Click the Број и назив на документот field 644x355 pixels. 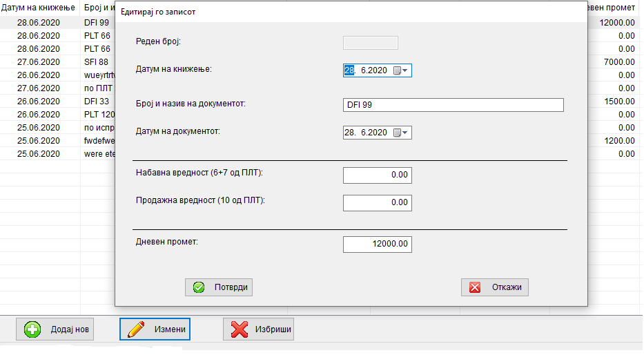click(453, 105)
